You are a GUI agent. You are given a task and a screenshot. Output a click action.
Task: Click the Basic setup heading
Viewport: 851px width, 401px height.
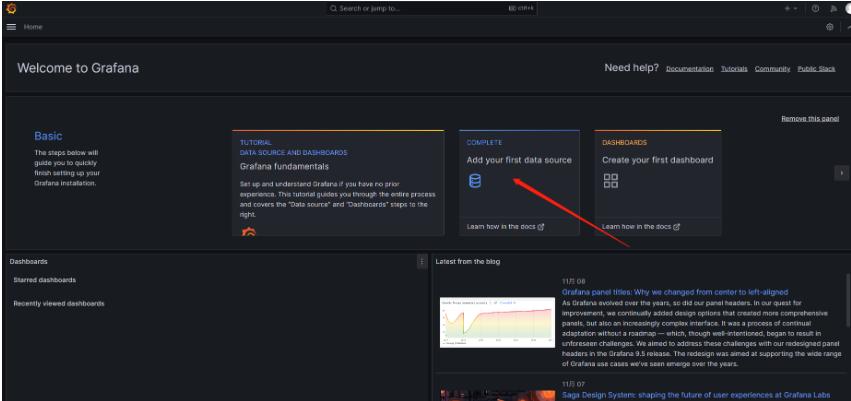coord(48,136)
